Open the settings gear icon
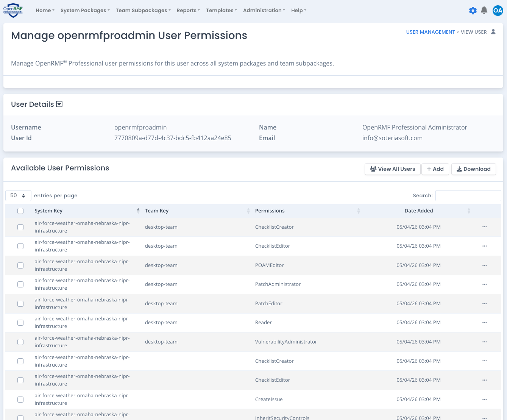 coord(473,11)
